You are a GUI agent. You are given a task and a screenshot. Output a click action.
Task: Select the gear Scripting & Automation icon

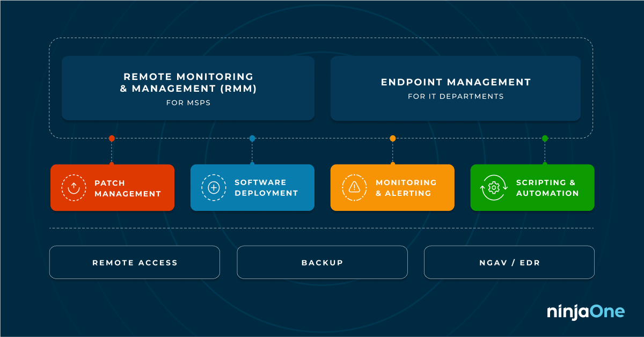pos(494,187)
